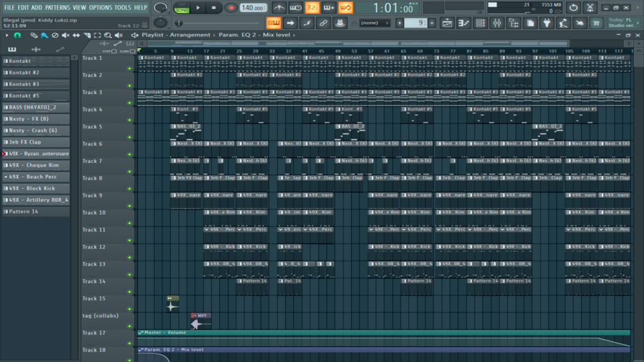The image size is (644, 362).
Task: Click the Master - Volume automation clip
Action: pyautogui.click(x=384, y=339)
